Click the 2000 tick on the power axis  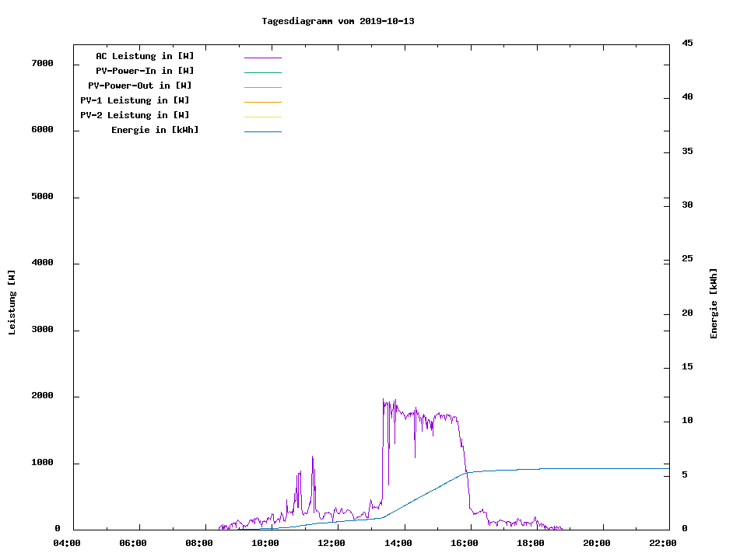[42, 396]
